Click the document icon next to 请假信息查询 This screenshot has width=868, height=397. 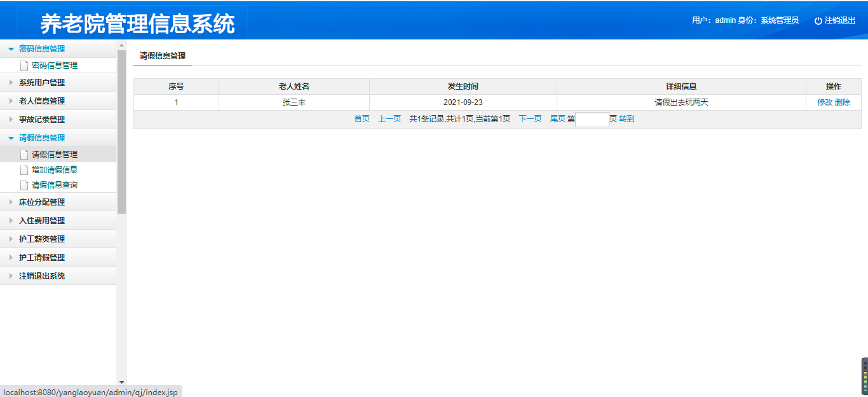coord(24,185)
